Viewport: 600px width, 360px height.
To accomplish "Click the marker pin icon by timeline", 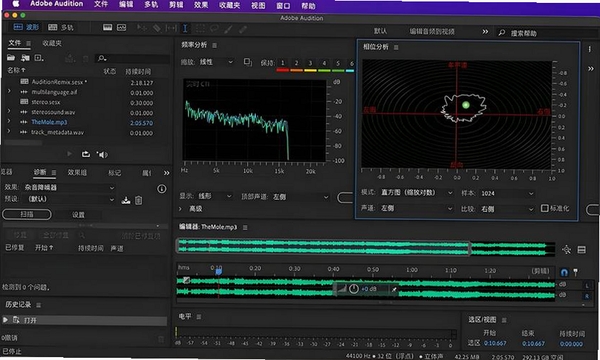I will tap(576, 272).
